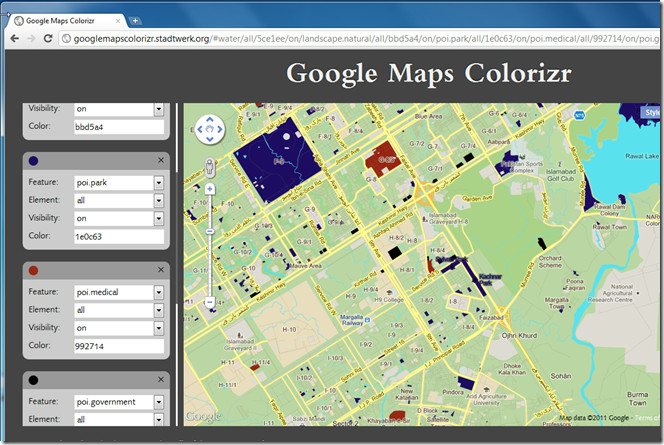
Task: Edit the 992714 color field
Action: 119,346
